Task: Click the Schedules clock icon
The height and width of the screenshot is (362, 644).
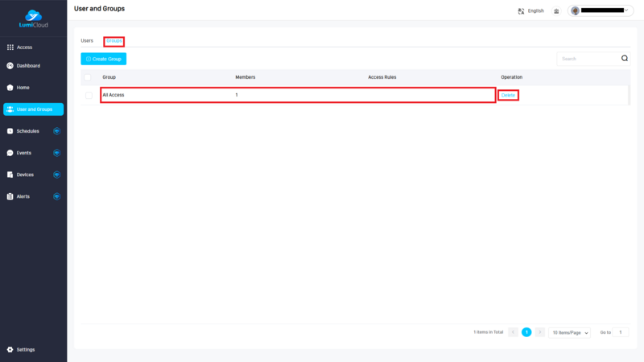Action: (10, 131)
